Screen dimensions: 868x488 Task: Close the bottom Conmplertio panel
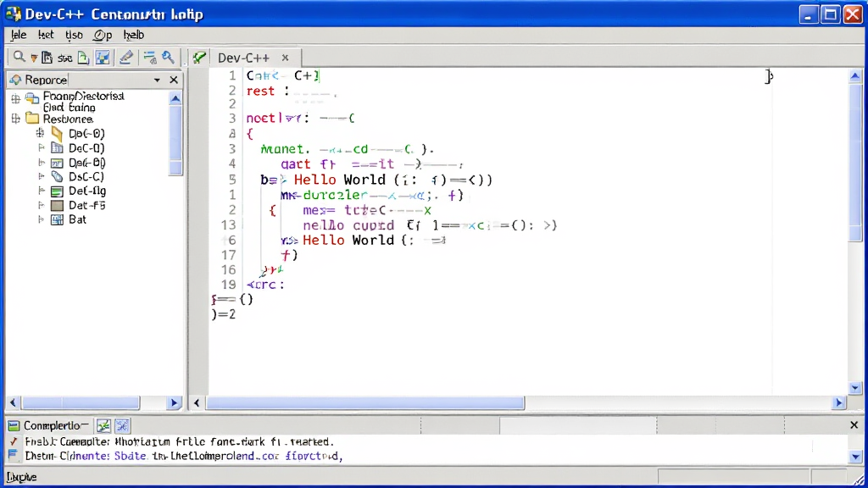point(854,425)
